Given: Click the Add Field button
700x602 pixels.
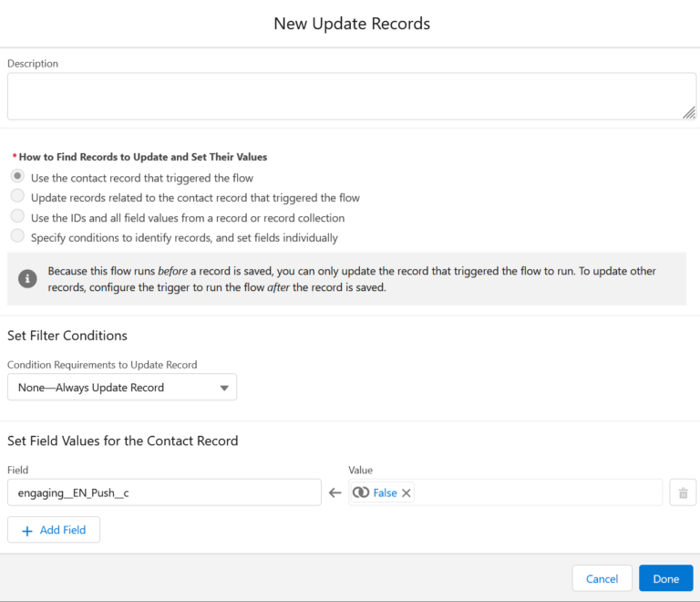Looking at the screenshot, I should coord(54,531).
